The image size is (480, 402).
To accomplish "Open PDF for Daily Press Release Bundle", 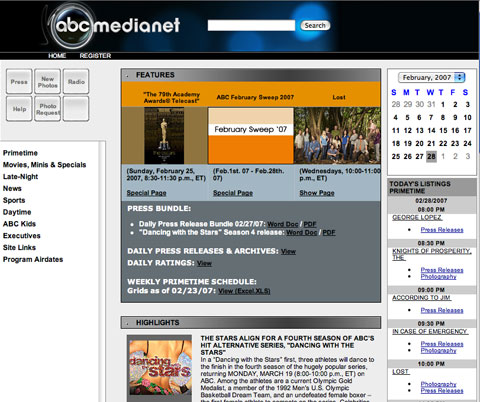I will (310, 224).
